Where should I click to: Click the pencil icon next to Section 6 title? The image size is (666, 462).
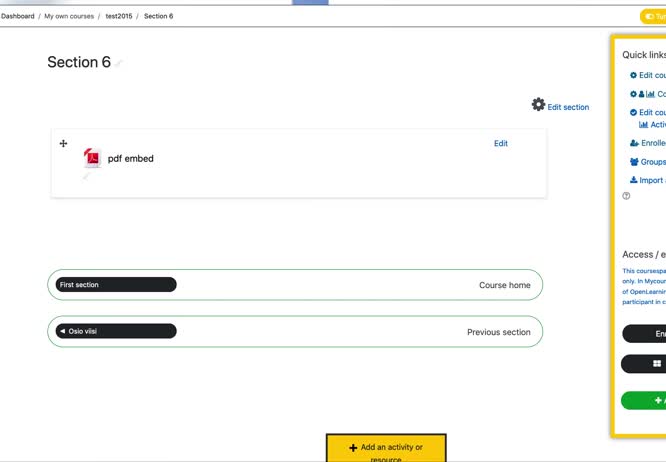[119, 63]
